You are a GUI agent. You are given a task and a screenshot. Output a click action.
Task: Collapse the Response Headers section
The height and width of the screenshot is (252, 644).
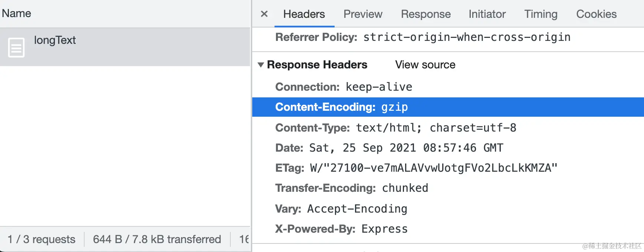click(x=261, y=65)
